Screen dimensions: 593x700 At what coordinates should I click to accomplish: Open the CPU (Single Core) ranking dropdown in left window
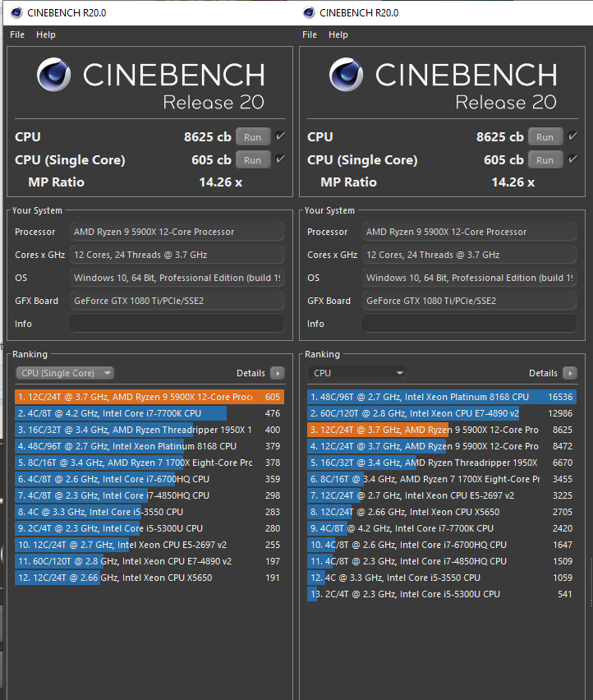click(x=65, y=373)
